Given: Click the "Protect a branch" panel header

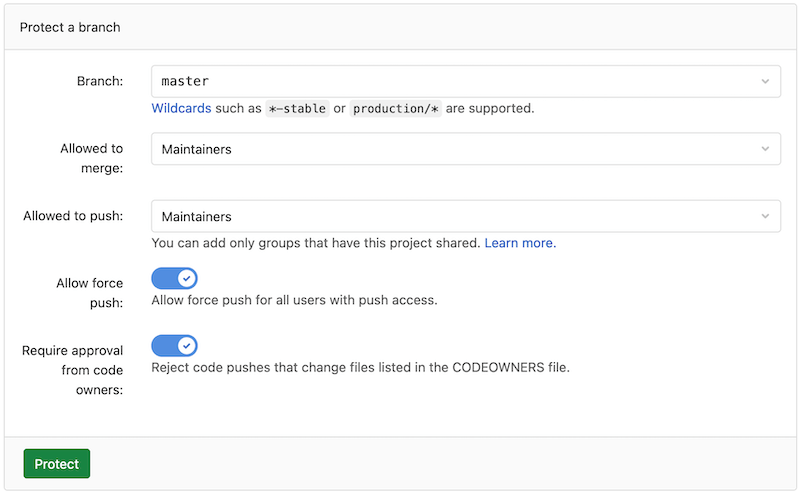Looking at the screenshot, I should pyautogui.click(x=70, y=27).
